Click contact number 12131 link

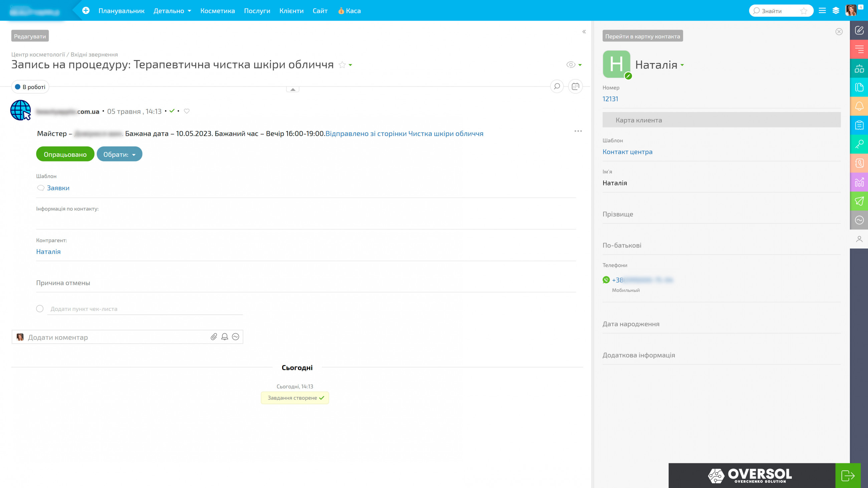click(x=610, y=99)
